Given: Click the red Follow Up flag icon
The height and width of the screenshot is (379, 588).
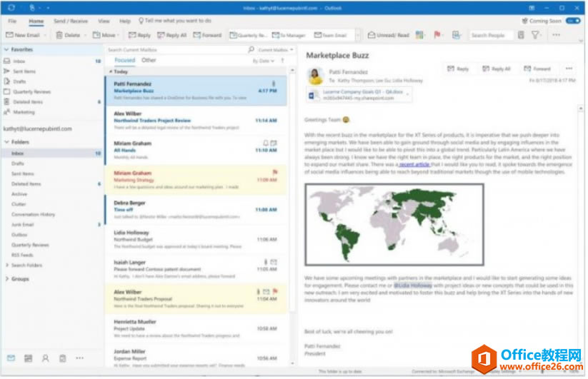Looking at the screenshot, I should pyautogui.click(x=437, y=35).
